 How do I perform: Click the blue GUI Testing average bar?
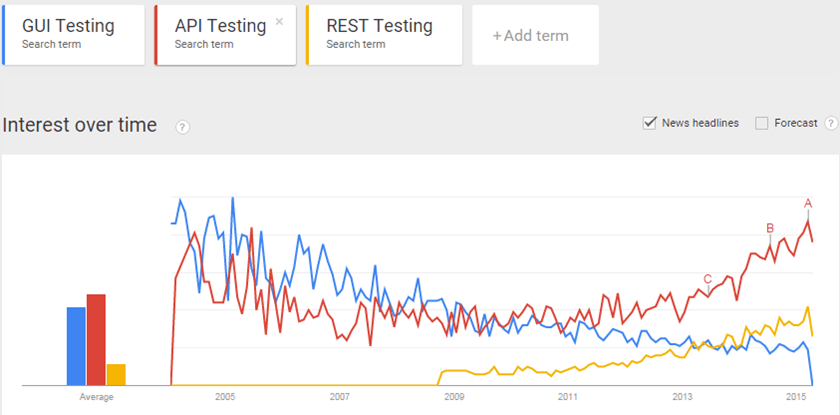[76, 345]
